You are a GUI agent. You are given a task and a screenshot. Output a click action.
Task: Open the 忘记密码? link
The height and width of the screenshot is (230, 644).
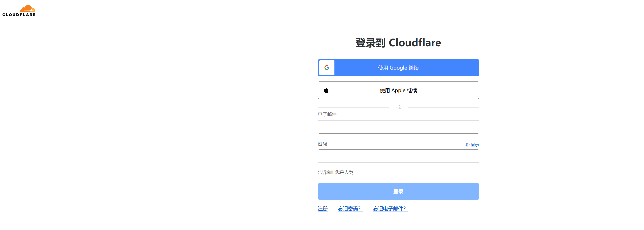point(350,209)
